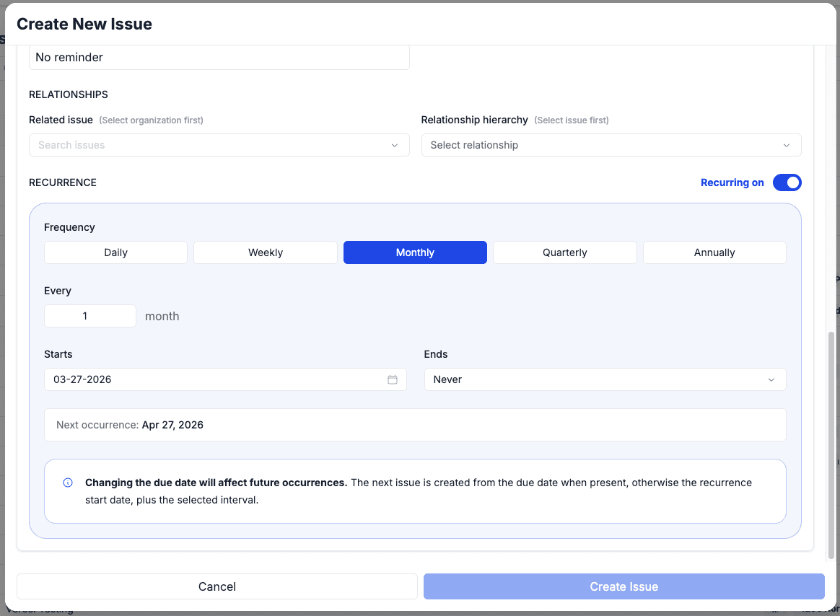840x616 pixels.
Task: Disable the Recurring on toggle
Action: pyautogui.click(x=787, y=182)
